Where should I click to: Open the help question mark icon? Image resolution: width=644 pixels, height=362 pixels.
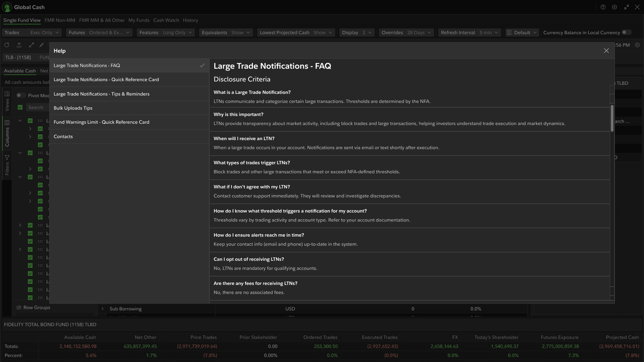pos(603,7)
